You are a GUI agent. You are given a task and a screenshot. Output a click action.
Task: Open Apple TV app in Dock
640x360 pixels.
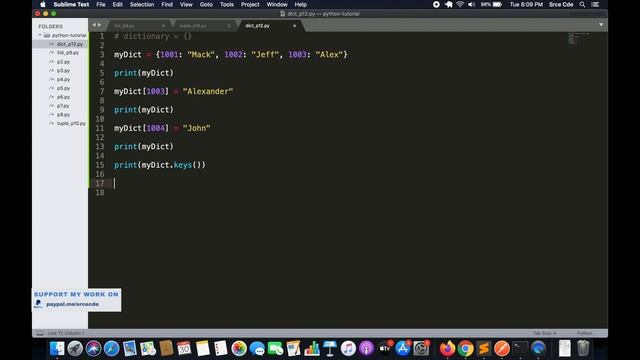pyautogui.click(x=384, y=349)
